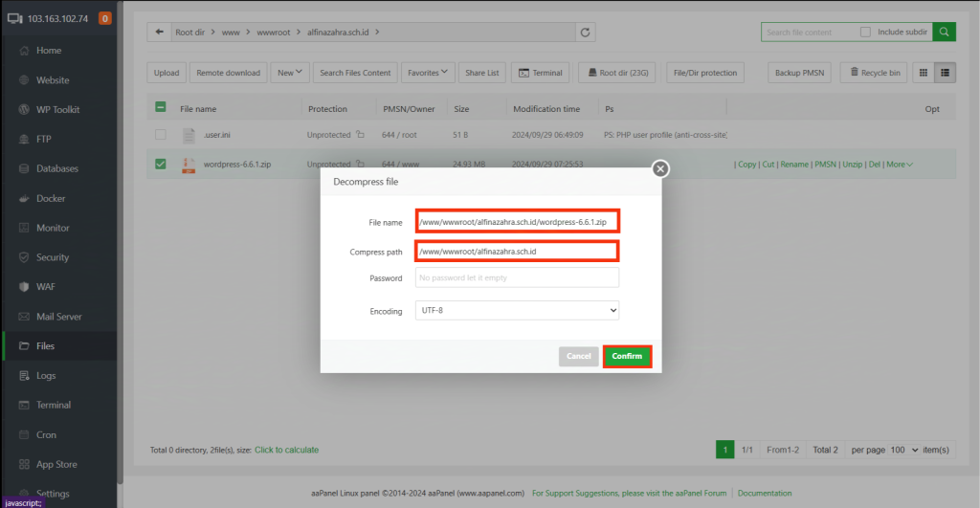Check the .user.ini file checkbox
The height and width of the screenshot is (508, 980).
(160, 135)
